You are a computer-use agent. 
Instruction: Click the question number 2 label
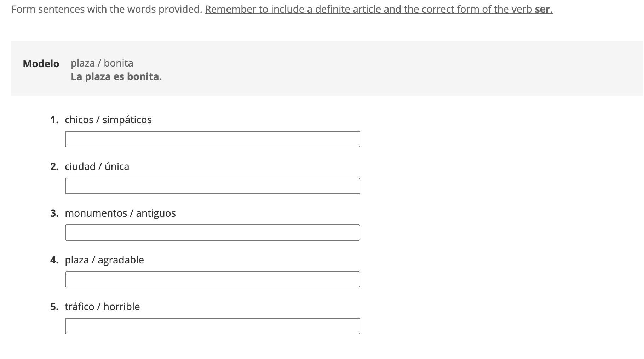coord(54,166)
